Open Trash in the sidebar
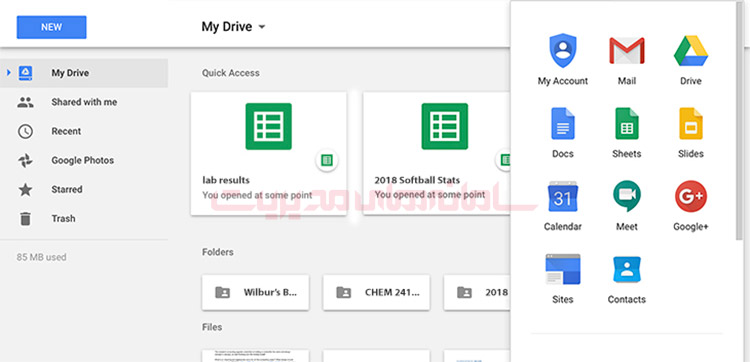This screenshot has width=750, height=362. click(63, 219)
